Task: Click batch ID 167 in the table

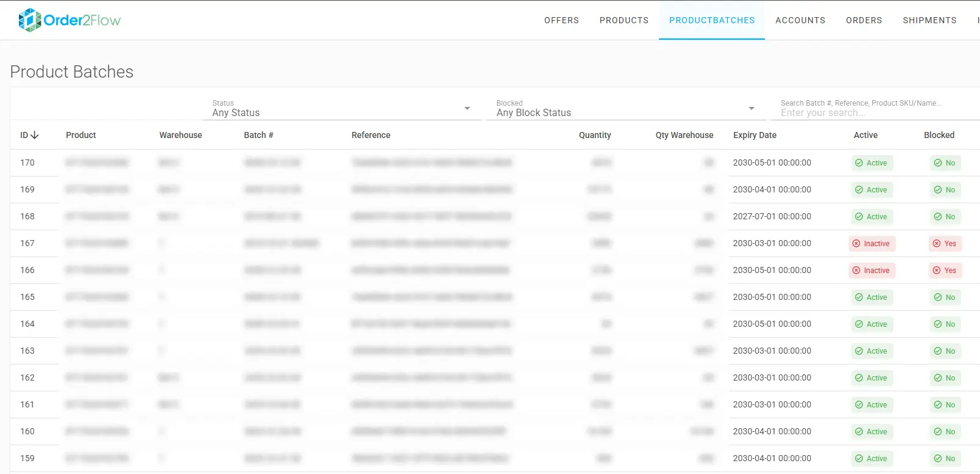Action: [27, 244]
